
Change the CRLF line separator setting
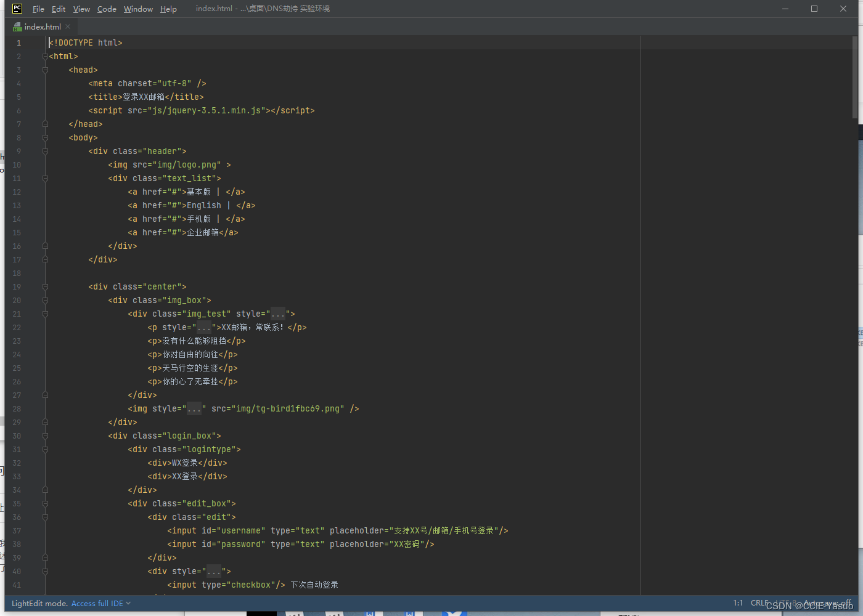point(759,603)
